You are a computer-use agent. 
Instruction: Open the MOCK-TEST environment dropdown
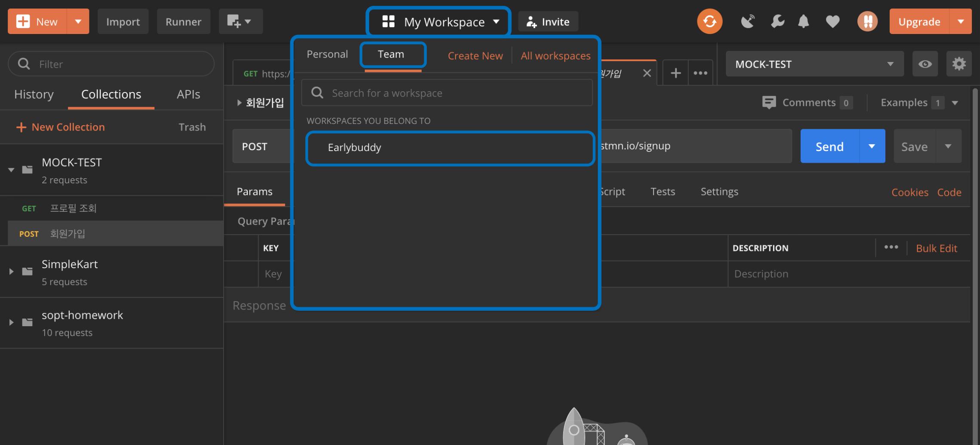pos(814,64)
